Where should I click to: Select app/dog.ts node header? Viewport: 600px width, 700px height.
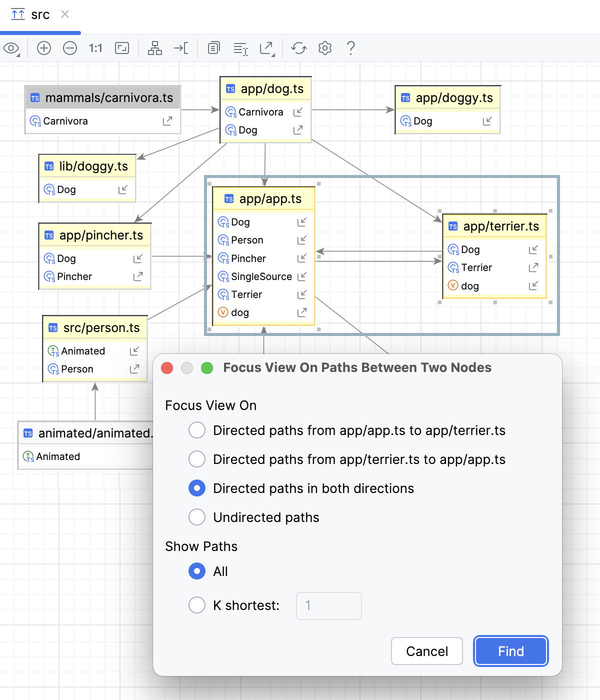265,88
